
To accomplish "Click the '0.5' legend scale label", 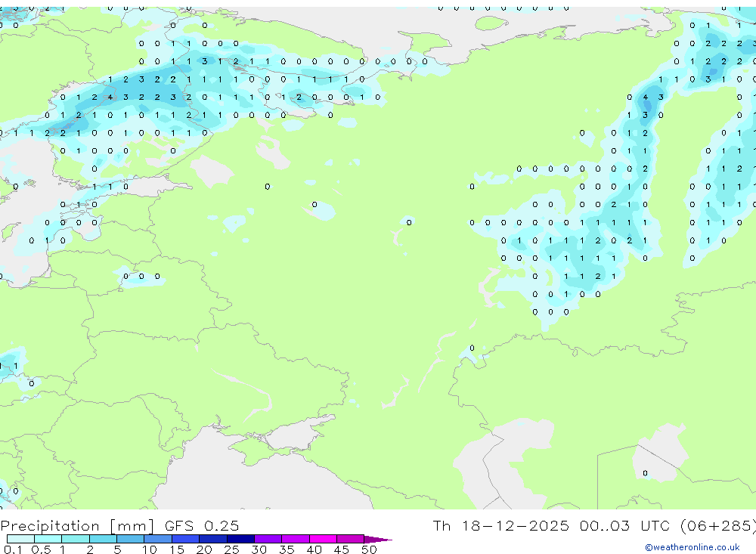I will (x=41, y=549).
